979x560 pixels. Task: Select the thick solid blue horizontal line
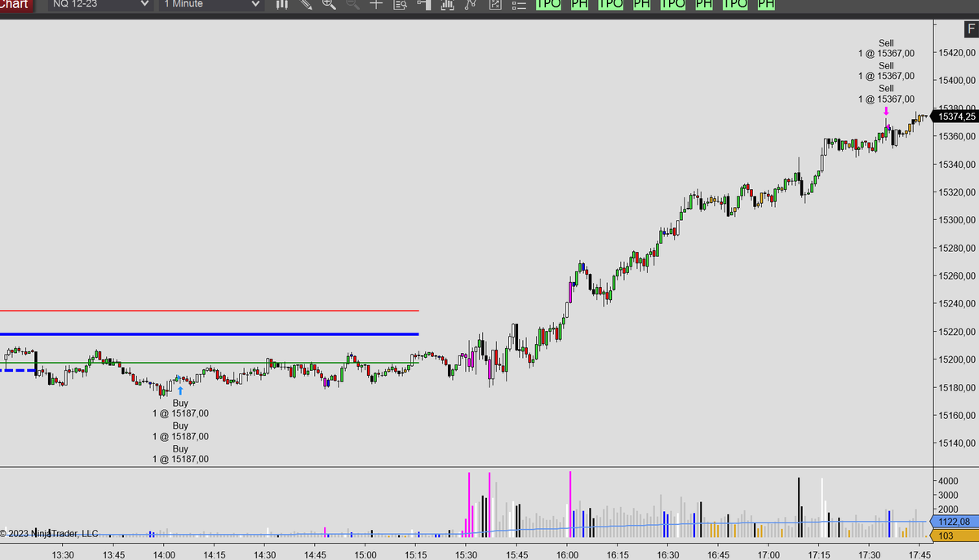(x=210, y=334)
